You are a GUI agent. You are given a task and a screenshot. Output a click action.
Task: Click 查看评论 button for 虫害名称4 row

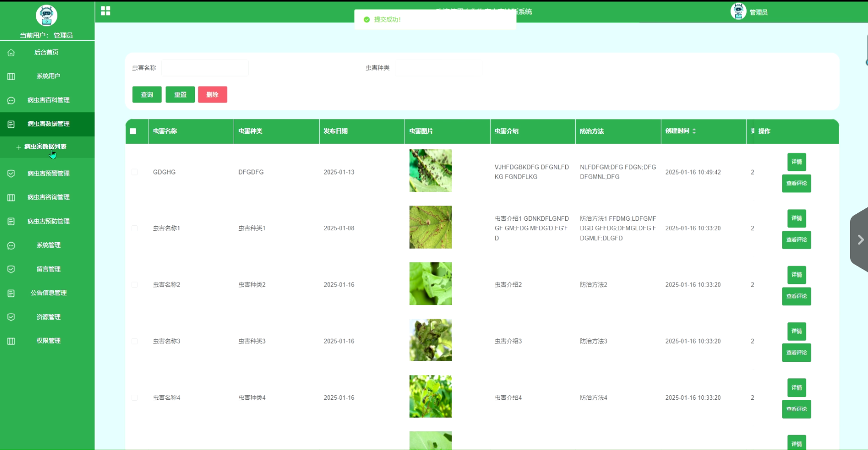tap(796, 409)
